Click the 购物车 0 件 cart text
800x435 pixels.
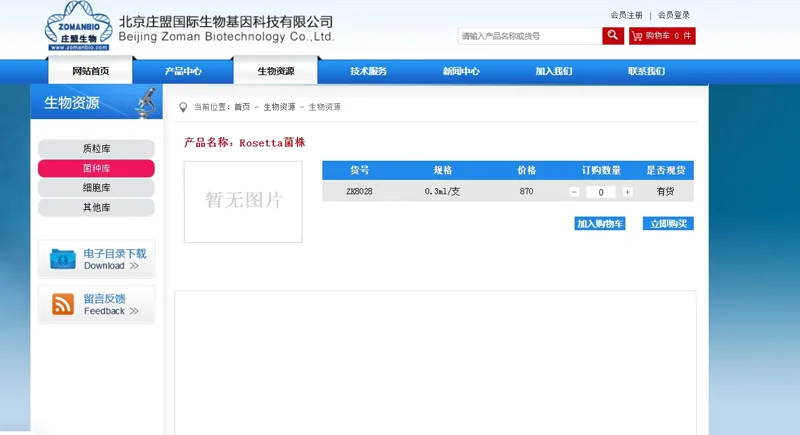click(x=668, y=36)
